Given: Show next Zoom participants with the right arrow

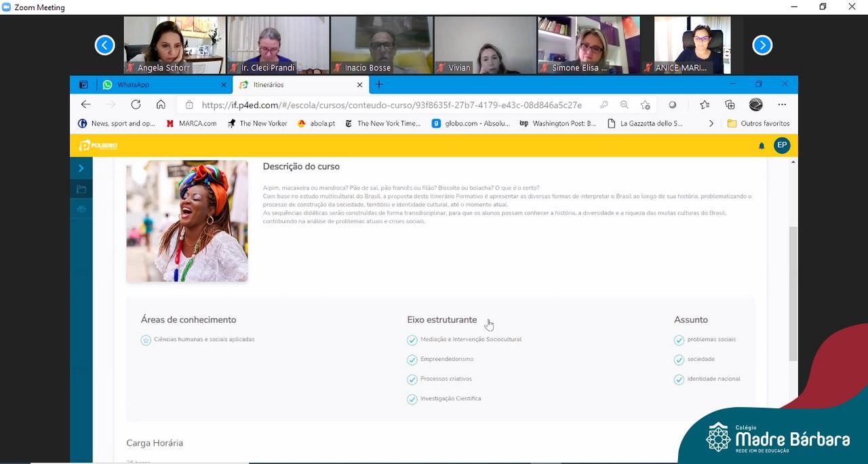Looking at the screenshot, I should [x=762, y=45].
